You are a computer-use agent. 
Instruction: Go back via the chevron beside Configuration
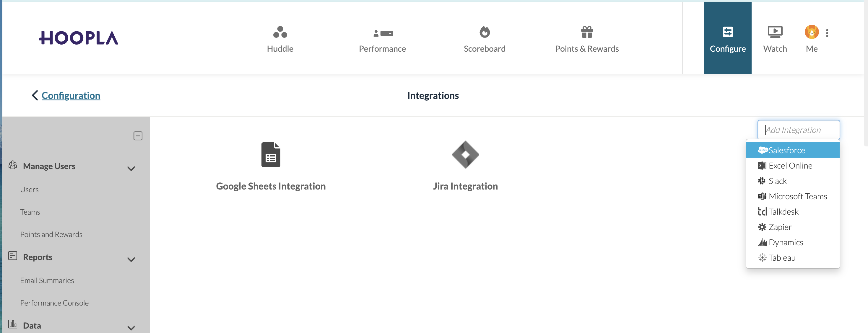click(x=35, y=95)
